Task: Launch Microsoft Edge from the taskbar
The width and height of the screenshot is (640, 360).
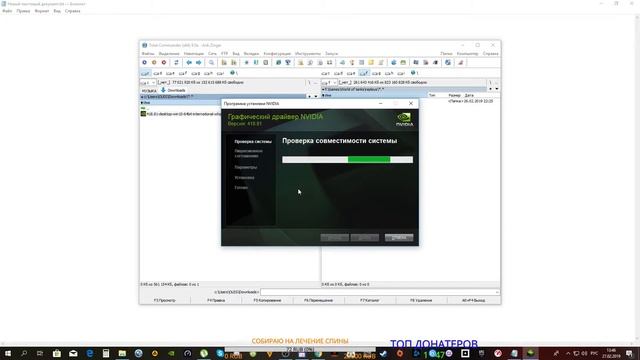Action: coord(89,353)
